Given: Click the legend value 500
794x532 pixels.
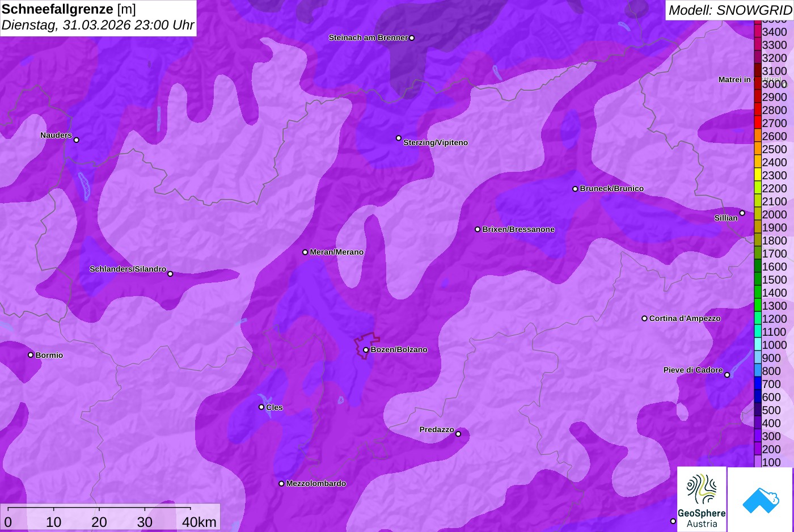Looking at the screenshot, I should pos(771,410).
